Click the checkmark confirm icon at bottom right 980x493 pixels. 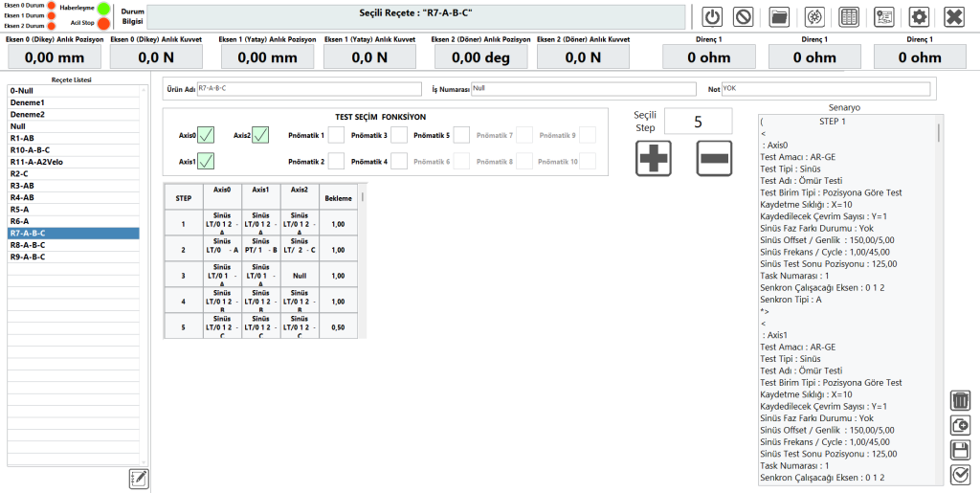point(960,475)
